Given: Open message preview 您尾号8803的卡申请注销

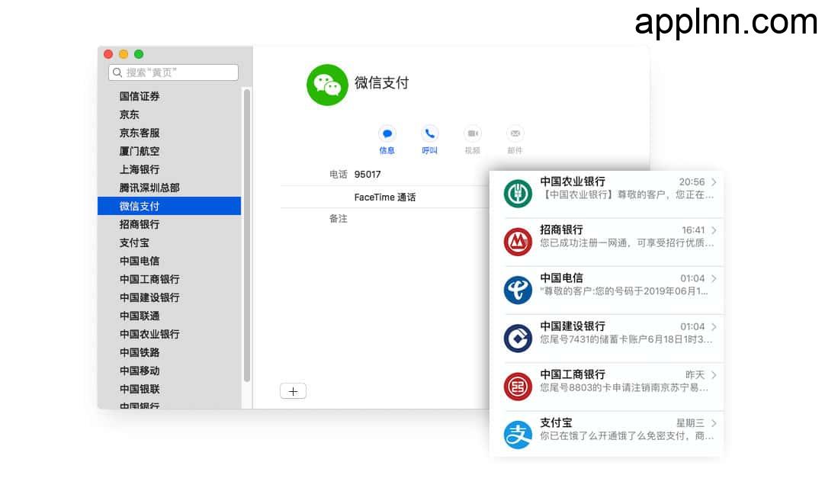Looking at the screenshot, I should click(624, 388).
